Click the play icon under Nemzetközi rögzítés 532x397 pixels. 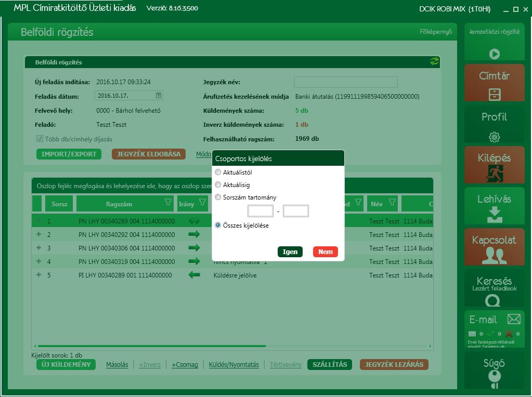[x=495, y=54]
